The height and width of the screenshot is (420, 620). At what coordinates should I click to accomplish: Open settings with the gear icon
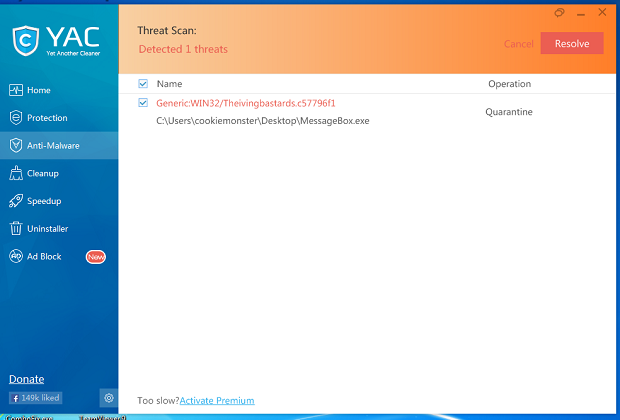coord(109,398)
